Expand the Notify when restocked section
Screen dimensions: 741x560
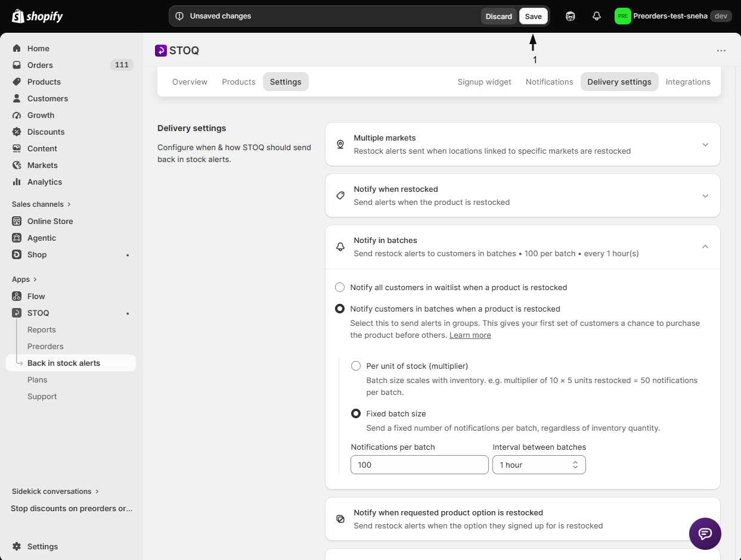tap(705, 196)
